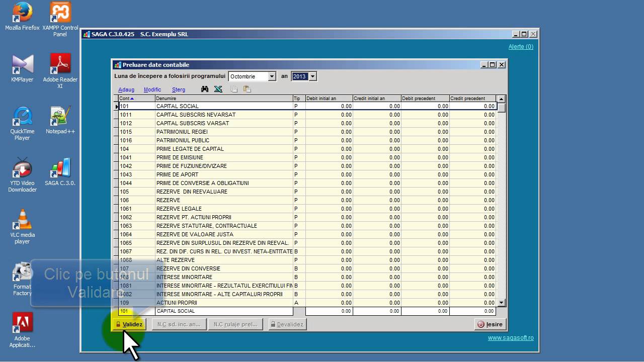Select row PRIME DE APORT
This screenshot has height=362, width=644.
coord(305,174)
